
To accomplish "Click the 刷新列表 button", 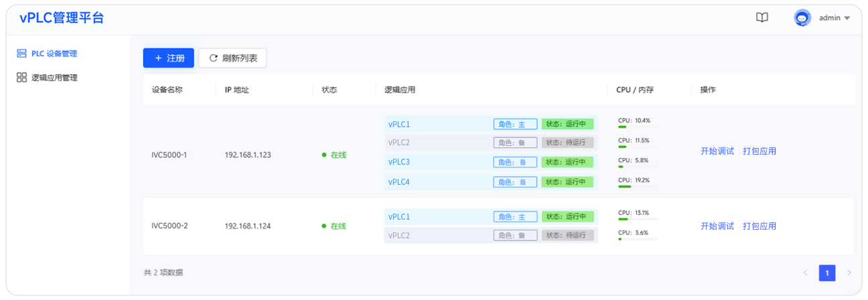I will tap(233, 58).
